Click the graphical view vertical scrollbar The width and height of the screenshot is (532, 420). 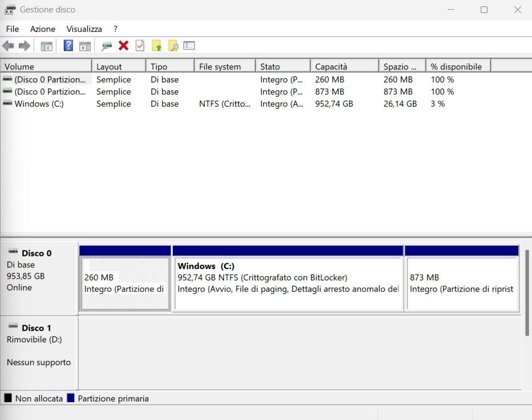pyautogui.click(x=527, y=292)
